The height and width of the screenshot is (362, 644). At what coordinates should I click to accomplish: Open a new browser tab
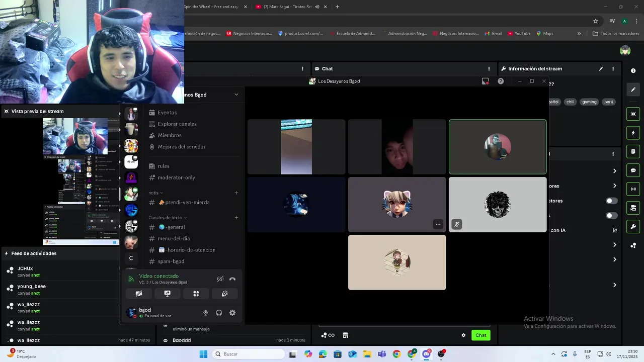coord(337,7)
